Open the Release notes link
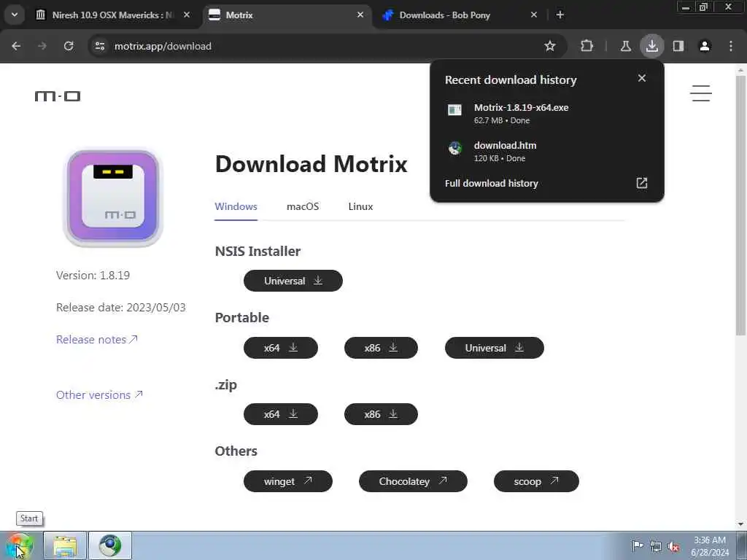This screenshot has width=747, height=560. [x=97, y=340]
